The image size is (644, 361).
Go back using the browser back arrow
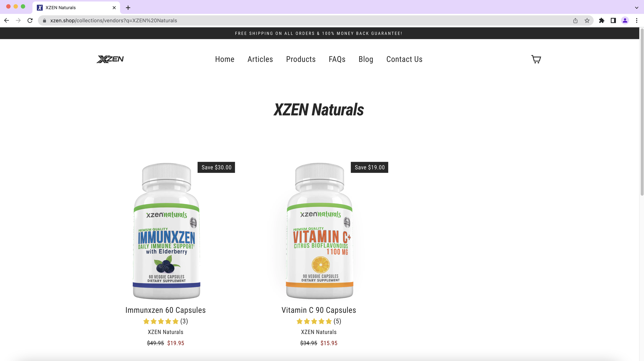tap(7, 20)
